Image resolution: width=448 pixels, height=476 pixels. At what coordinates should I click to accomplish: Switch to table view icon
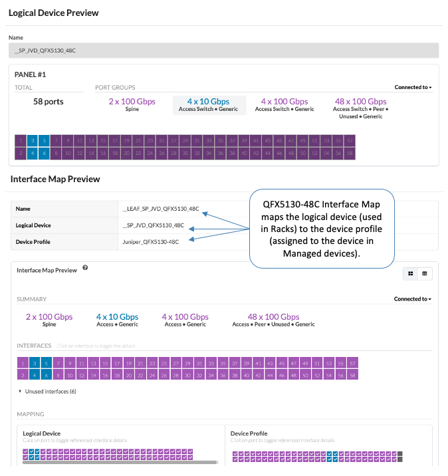[x=425, y=273]
